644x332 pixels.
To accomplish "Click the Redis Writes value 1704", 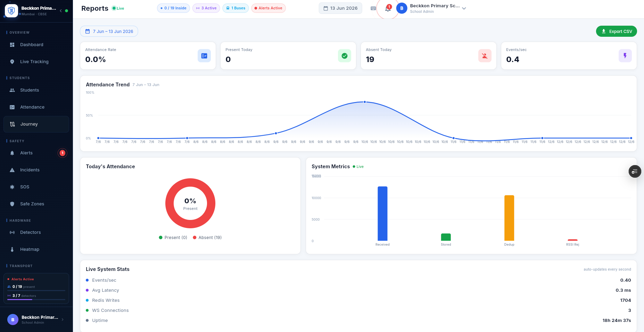I will point(626,300).
